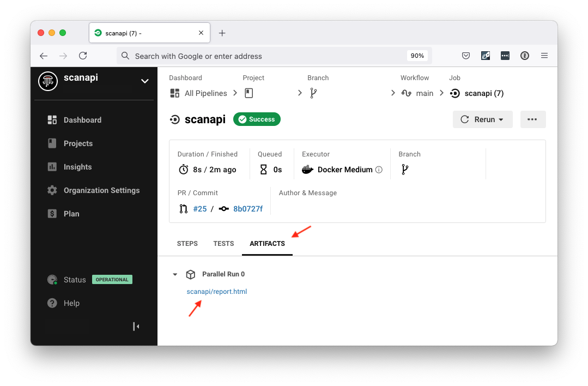Switch to the STEPS tab
The width and height of the screenshot is (588, 386).
187,243
